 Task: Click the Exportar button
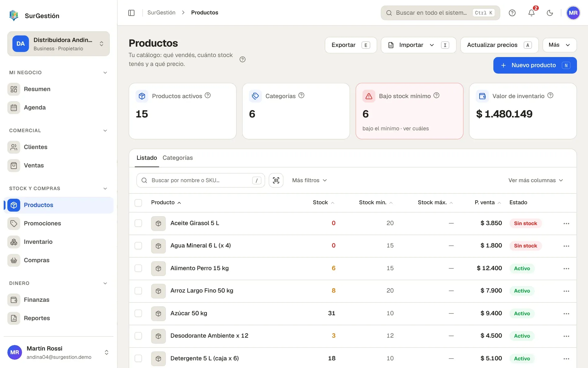coord(351,45)
